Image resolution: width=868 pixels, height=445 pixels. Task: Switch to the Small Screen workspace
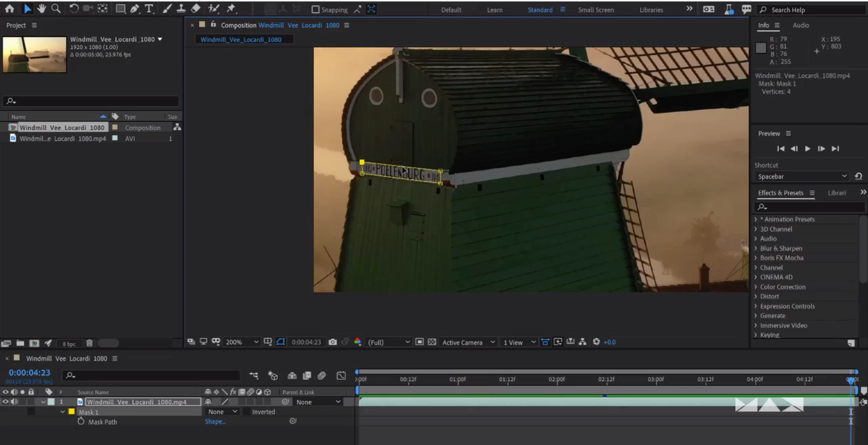[x=596, y=10]
